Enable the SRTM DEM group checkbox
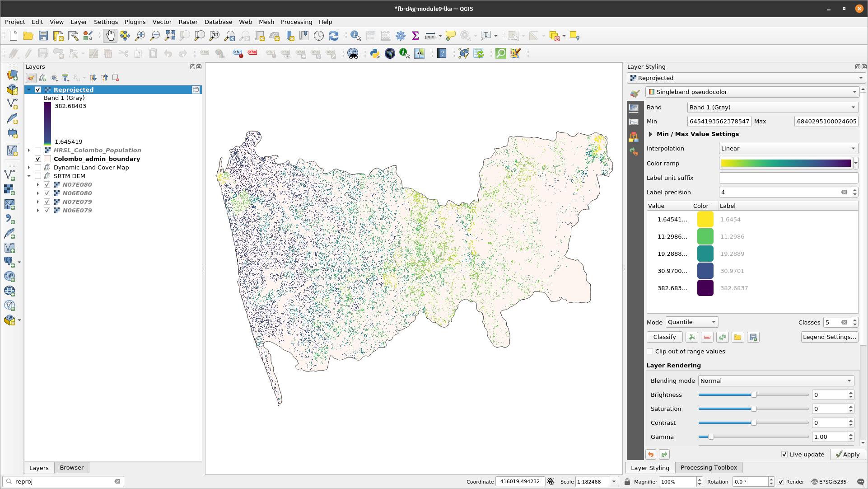This screenshot has height=489, width=868. [x=38, y=176]
